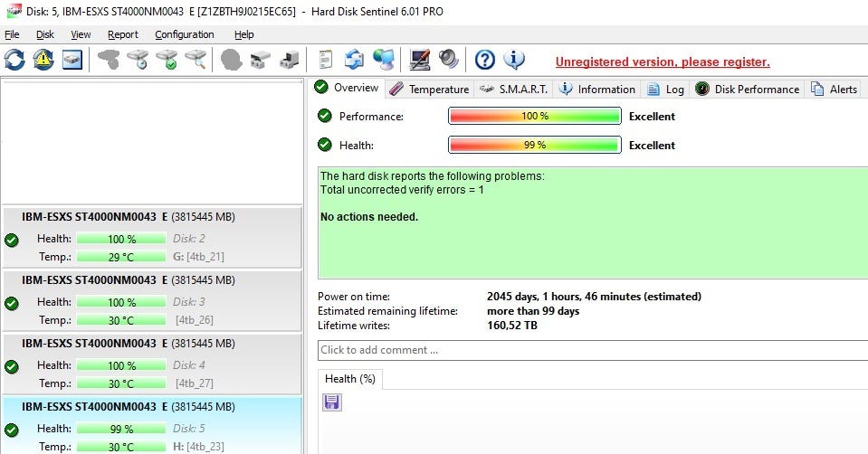Screen dimensions: 868x454
Task: Switch to the S.M.A.R.T. tab
Action: (513, 89)
